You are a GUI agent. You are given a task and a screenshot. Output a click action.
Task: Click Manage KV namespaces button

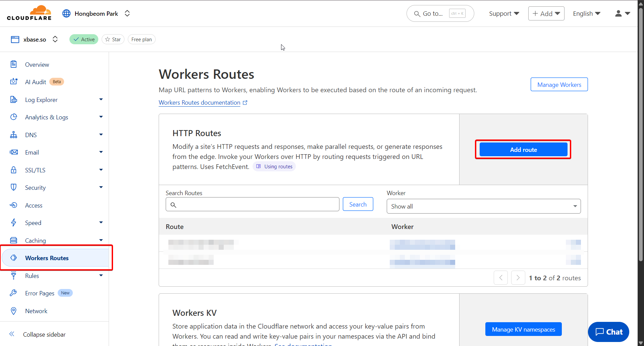(523, 329)
